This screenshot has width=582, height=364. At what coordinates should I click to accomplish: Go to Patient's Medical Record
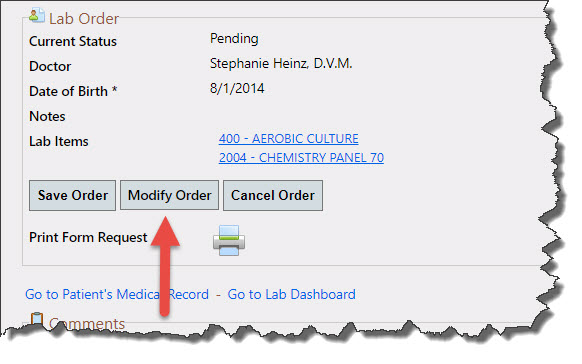point(117,294)
